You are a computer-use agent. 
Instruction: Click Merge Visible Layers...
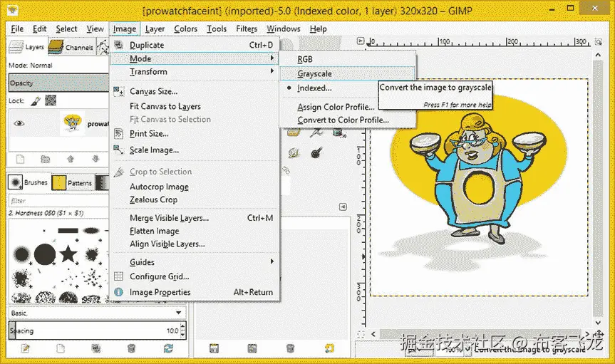click(x=169, y=218)
